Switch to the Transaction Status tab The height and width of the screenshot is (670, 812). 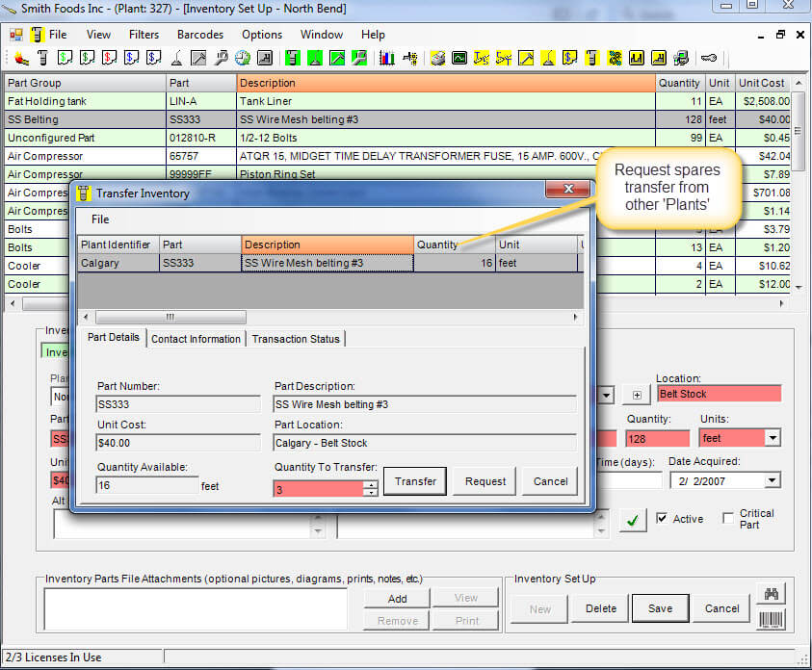click(296, 339)
